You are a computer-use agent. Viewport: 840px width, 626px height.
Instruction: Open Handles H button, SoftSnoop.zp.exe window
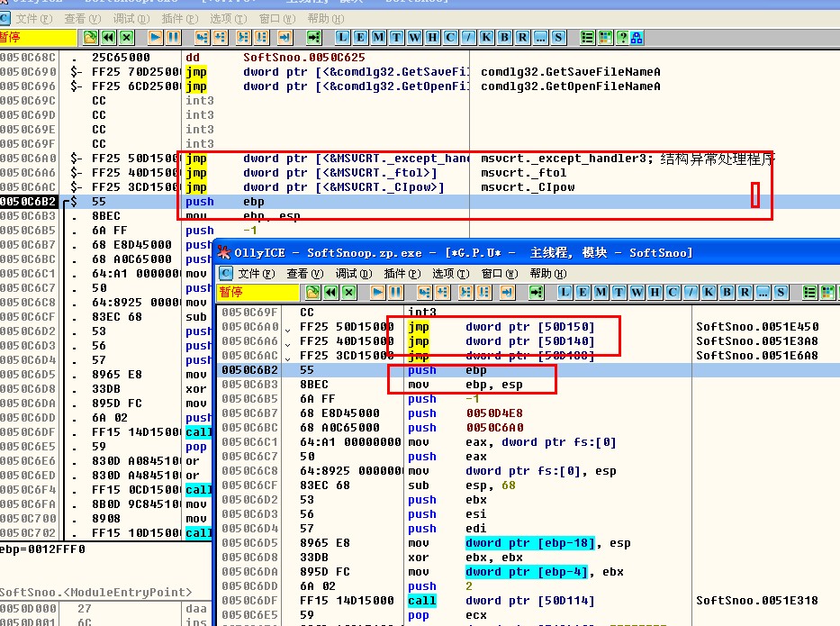(655, 292)
